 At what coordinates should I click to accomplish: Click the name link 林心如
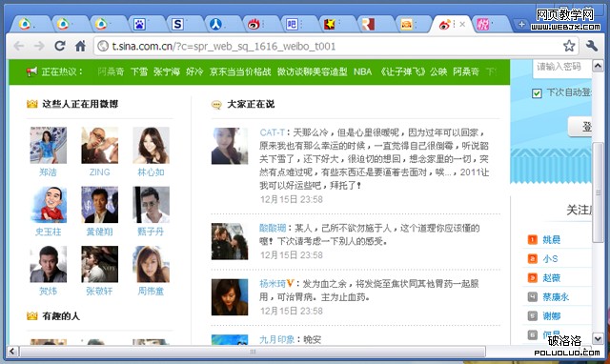151,172
